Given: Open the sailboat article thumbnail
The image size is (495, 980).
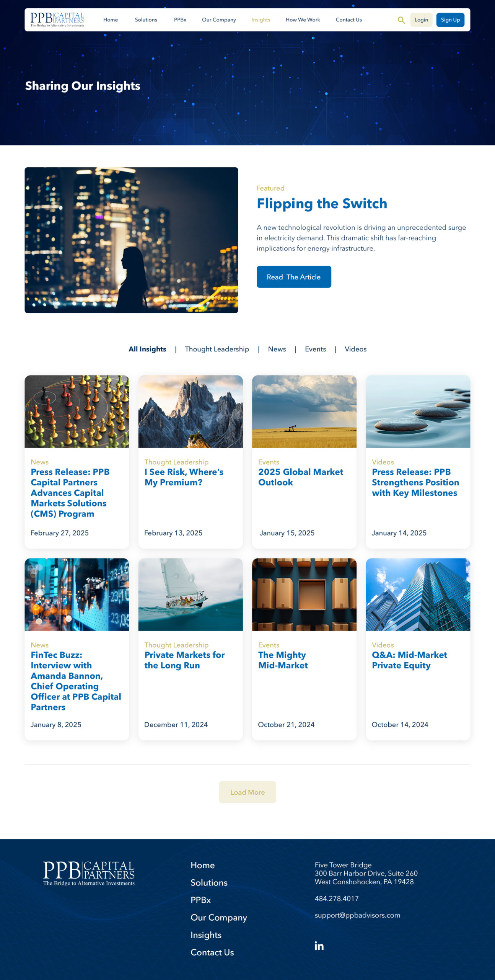Looking at the screenshot, I should 191,595.
